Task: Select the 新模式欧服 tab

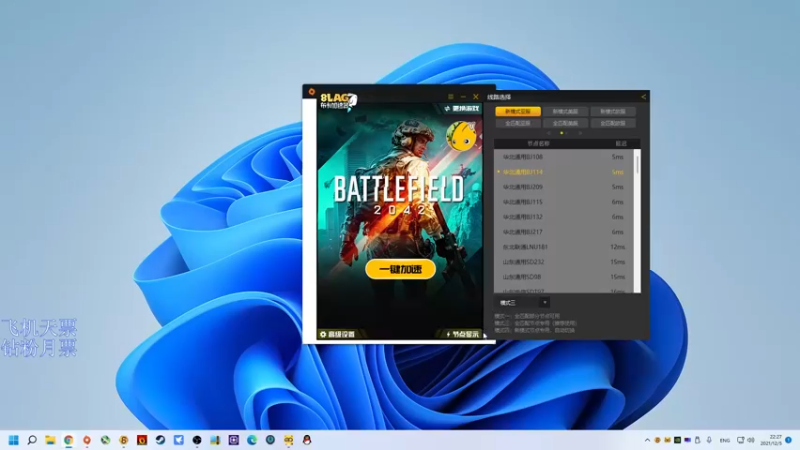Action: click(x=613, y=111)
